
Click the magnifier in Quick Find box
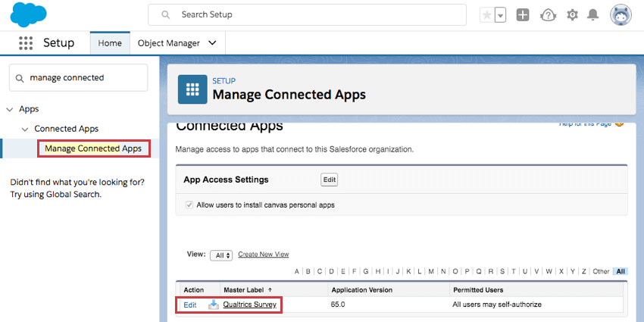click(x=19, y=78)
